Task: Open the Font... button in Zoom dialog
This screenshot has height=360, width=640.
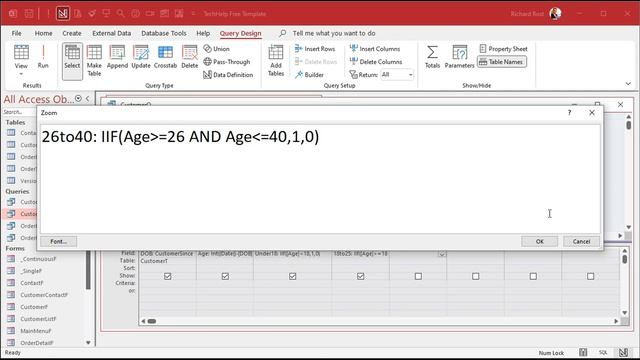Action: coord(58,241)
